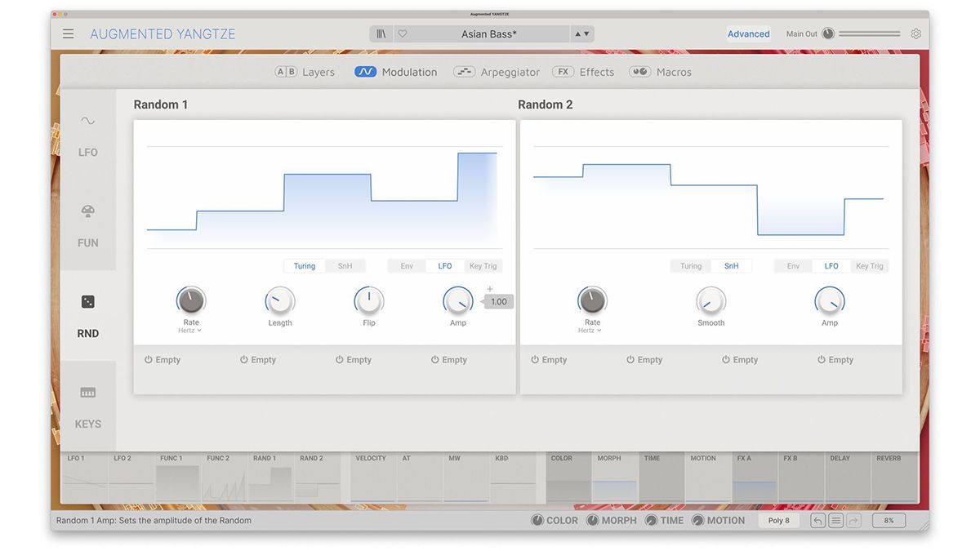This screenshot has width=980, height=551.
Task: Select the LFO 1 modulation source slot
Action: [85, 477]
